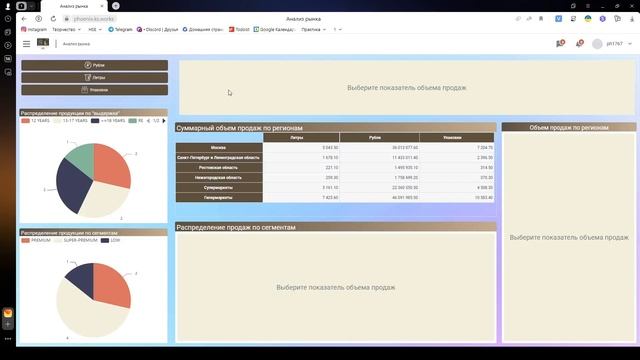Click the cream slice of the segments pie chart
This screenshot has width=640, height=360.
tap(88, 312)
